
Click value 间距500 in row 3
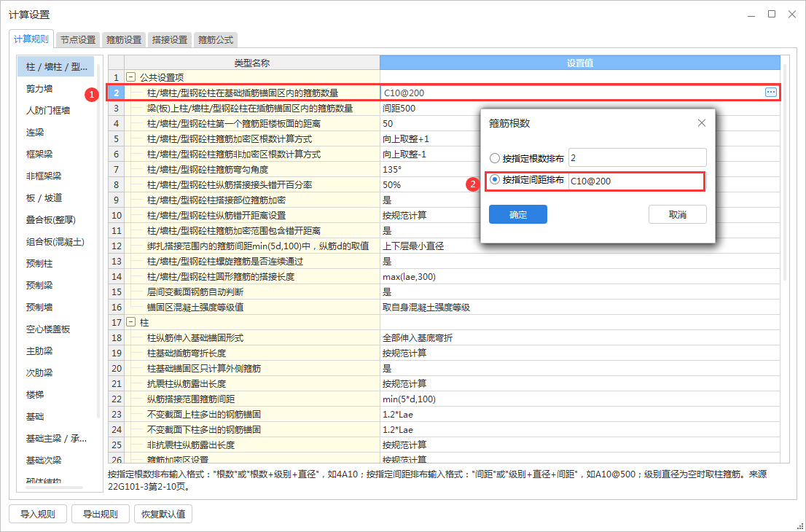click(x=399, y=109)
